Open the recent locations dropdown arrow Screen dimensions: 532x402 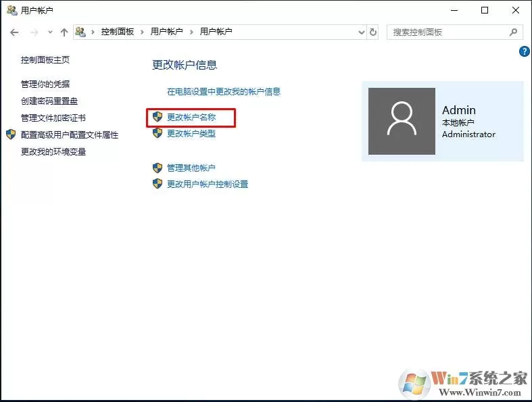[x=50, y=32]
